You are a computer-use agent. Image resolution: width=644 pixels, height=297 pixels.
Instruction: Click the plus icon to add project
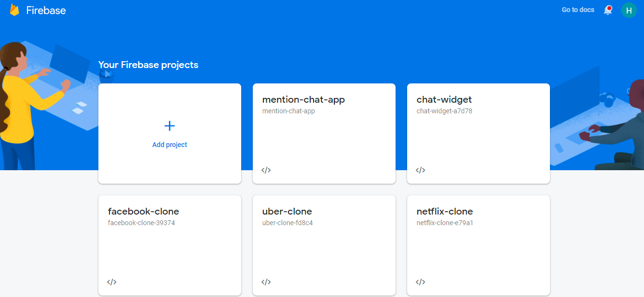pos(170,126)
